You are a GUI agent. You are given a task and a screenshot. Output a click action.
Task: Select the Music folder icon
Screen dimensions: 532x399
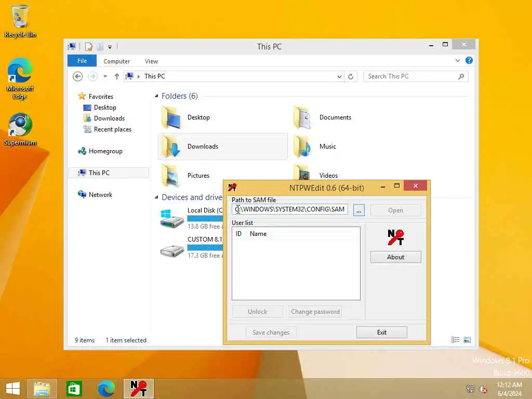point(302,147)
